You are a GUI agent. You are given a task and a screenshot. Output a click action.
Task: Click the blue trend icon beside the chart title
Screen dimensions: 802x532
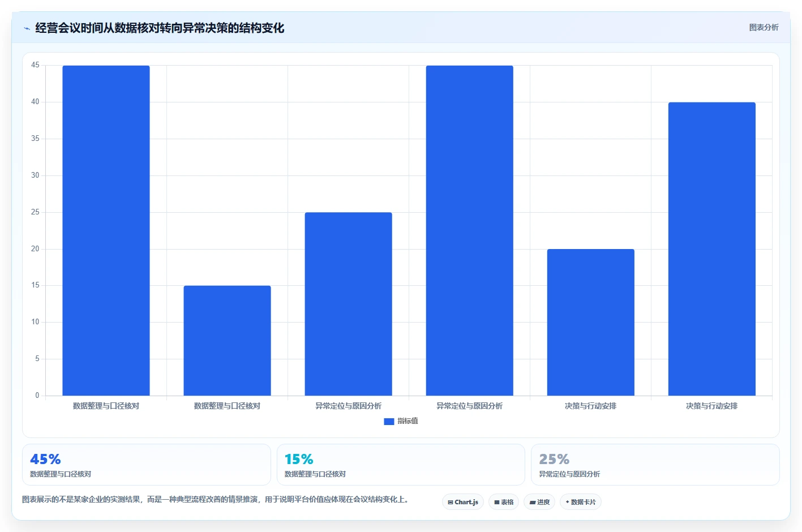[27, 28]
